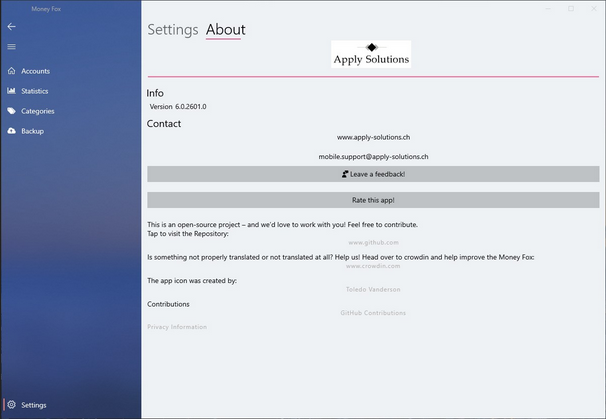Click the version number 6.0.2601.0
The width and height of the screenshot is (606, 419).
(191, 107)
